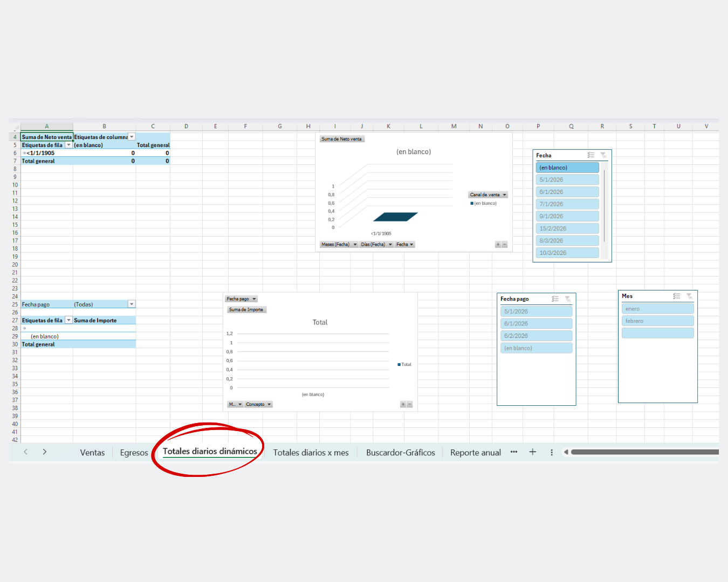The height and width of the screenshot is (582, 728).
Task: Select column D header
Action: click(186, 126)
